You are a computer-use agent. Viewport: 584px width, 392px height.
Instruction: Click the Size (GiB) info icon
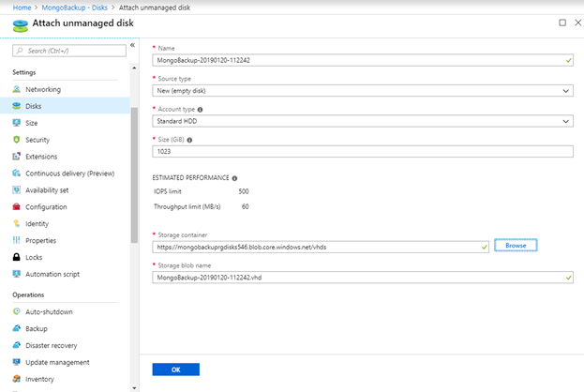coord(189,140)
